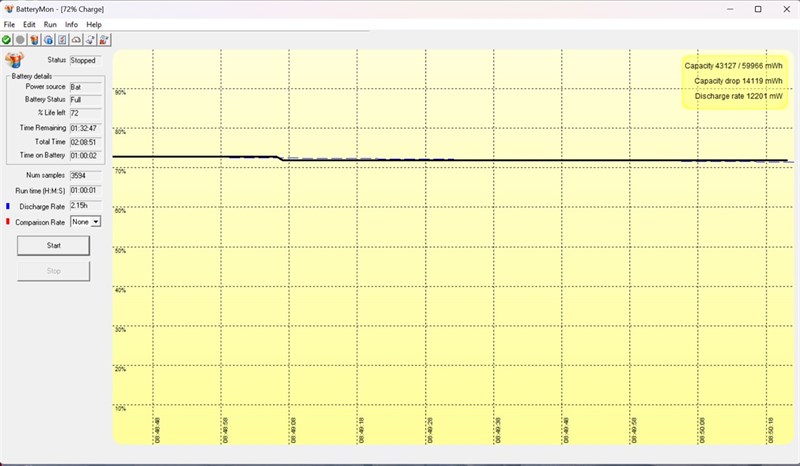Open the Comparison Rate None combo box

point(85,222)
